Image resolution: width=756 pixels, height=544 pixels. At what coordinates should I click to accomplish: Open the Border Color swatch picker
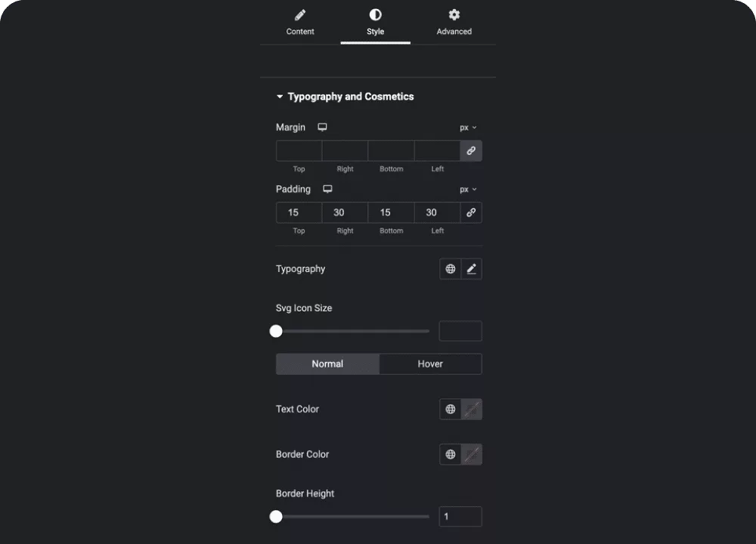(x=472, y=454)
